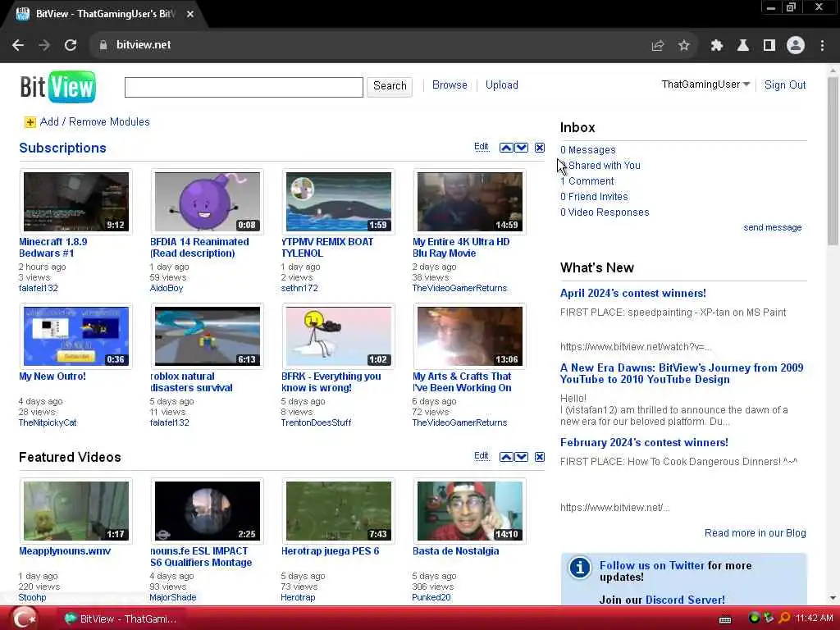Remove the Featured Videos module with X
Viewport: 840px width, 630px height.
540,457
